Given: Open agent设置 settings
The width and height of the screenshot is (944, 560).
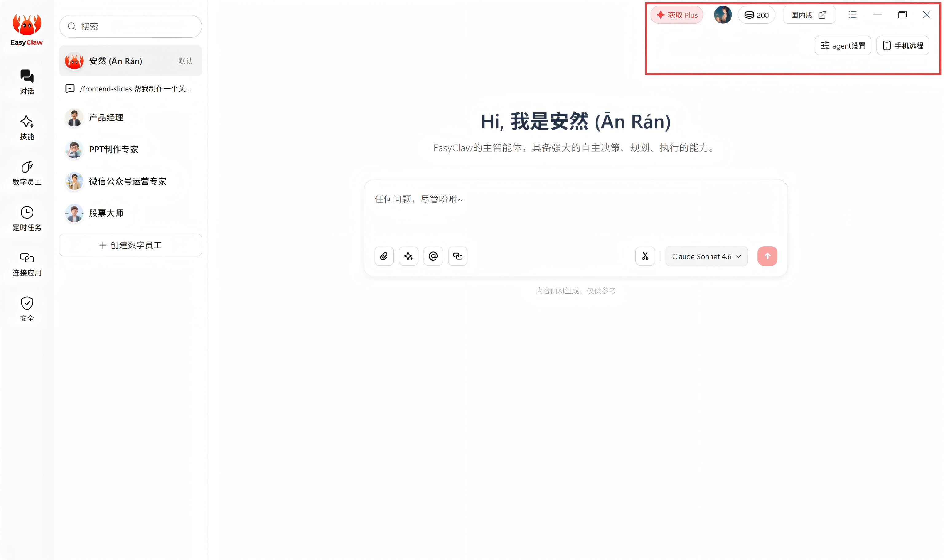Looking at the screenshot, I should click(843, 45).
